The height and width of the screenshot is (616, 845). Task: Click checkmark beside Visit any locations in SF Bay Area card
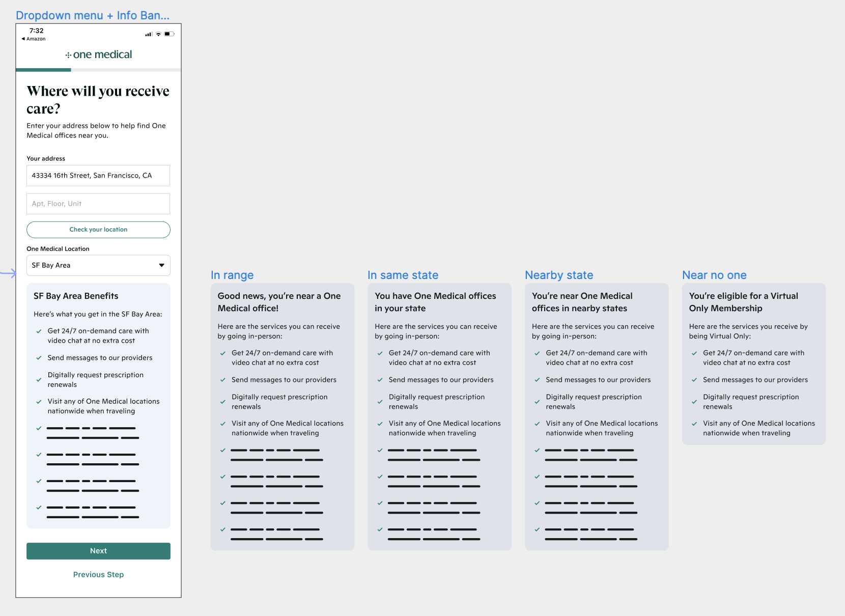[x=39, y=402]
